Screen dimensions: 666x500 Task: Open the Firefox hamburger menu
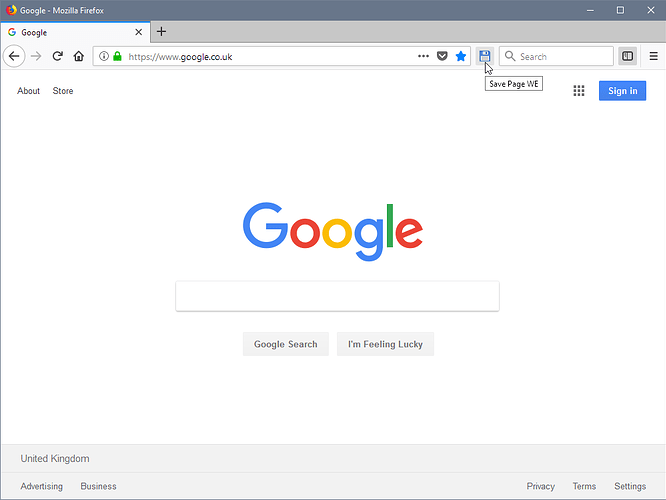coord(654,56)
